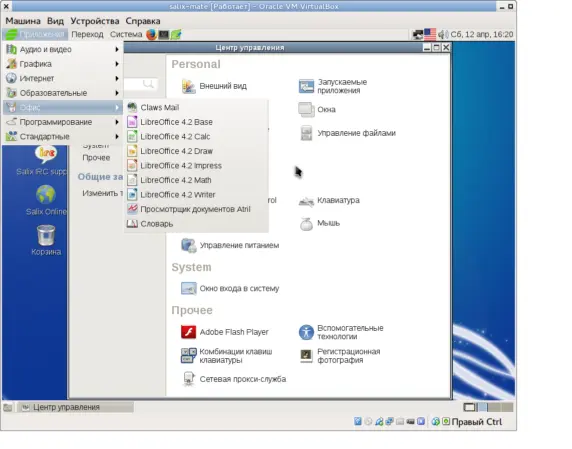Open Управление питанием power management

pos(230,245)
